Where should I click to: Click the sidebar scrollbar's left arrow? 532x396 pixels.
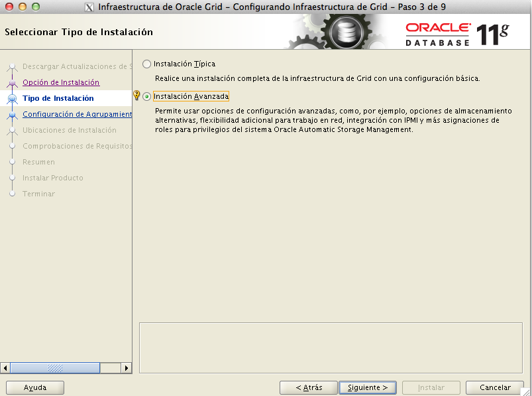5,367
